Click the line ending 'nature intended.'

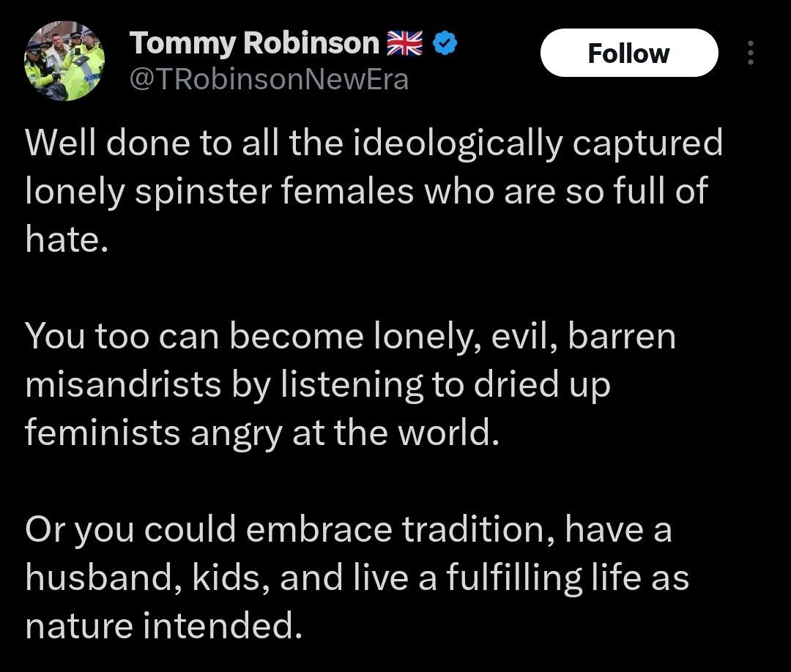pos(163,627)
